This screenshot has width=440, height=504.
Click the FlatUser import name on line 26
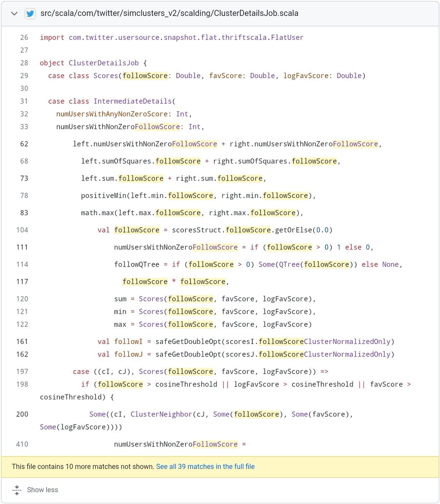[287, 37]
